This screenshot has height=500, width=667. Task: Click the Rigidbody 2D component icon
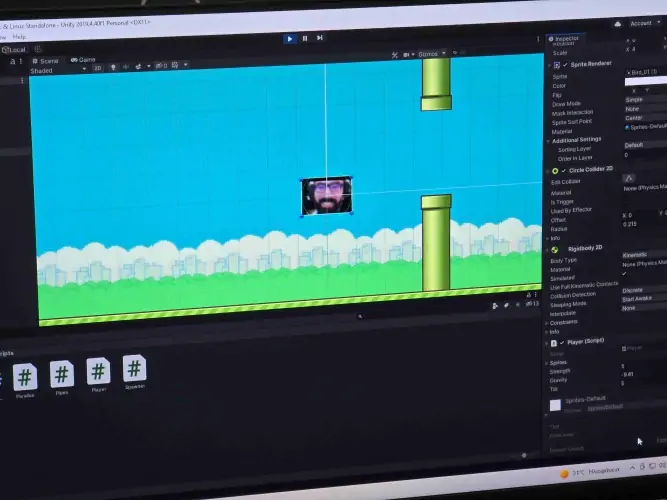pyautogui.click(x=555, y=250)
